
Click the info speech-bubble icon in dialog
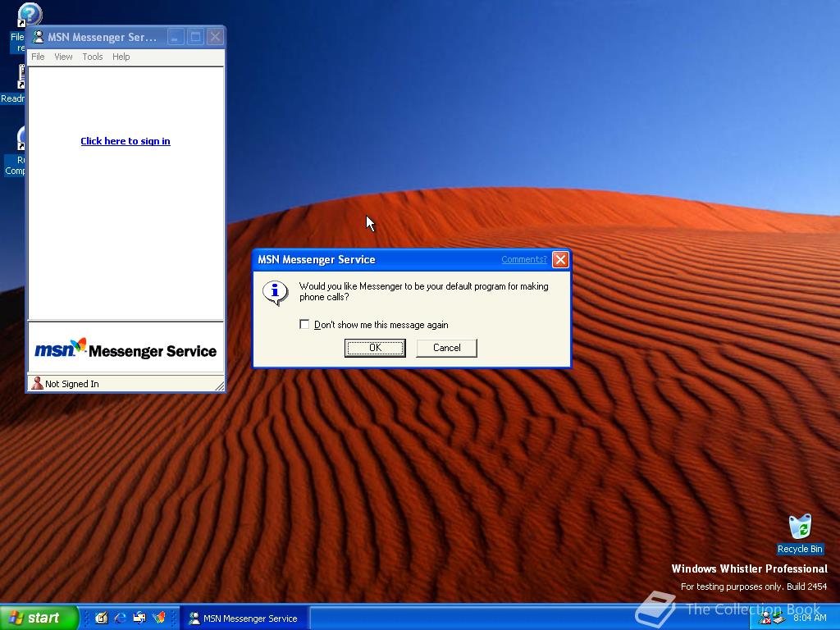tap(276, 293)
